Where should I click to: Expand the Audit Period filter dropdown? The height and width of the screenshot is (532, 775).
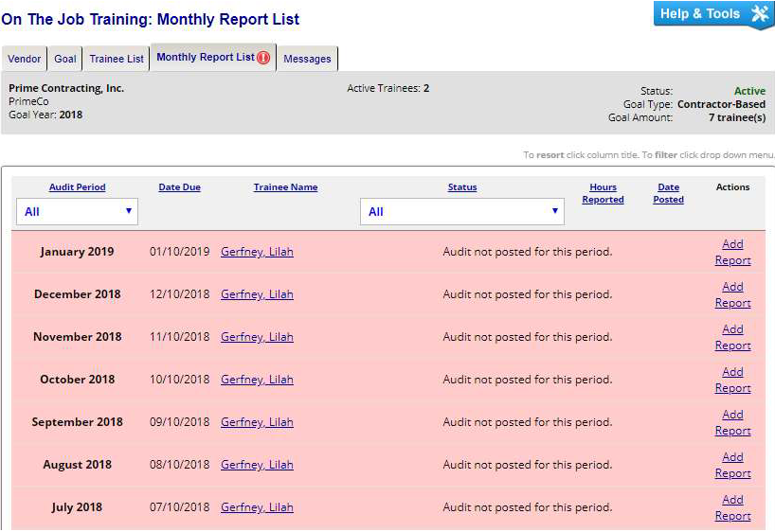(77, 212)
